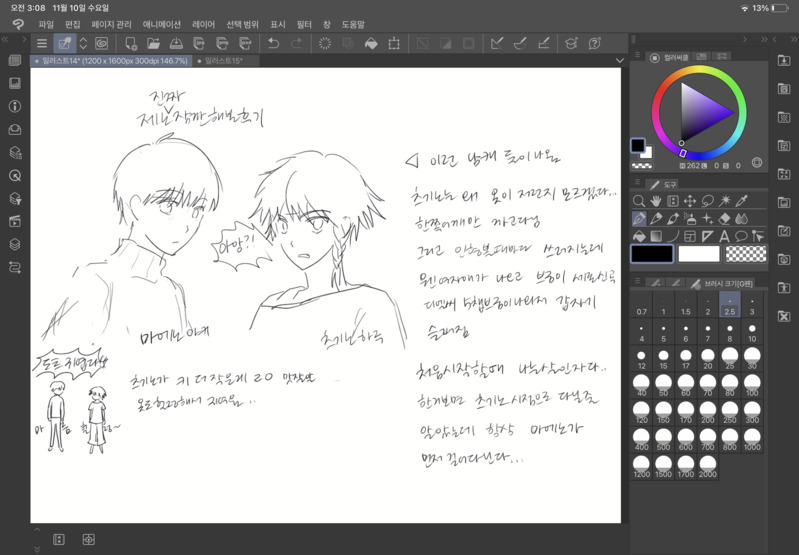Click the Fill bucket icon in command bar

click(371, 44)
